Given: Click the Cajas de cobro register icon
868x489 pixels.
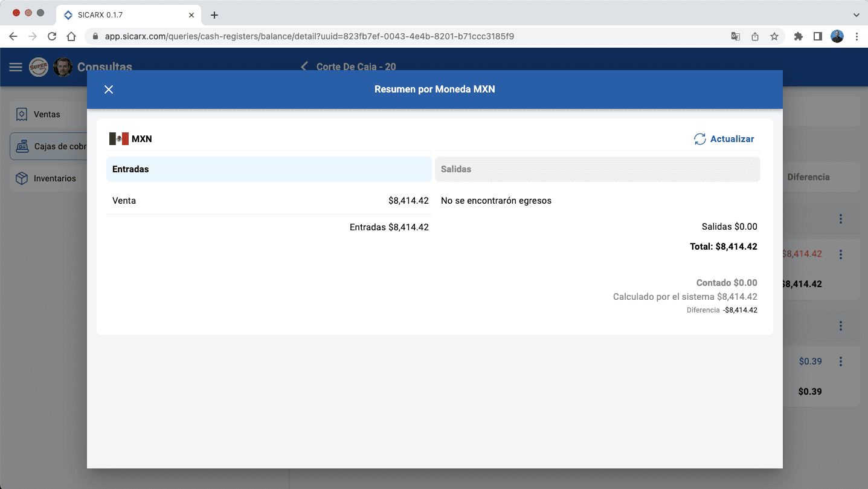Looking at the screenshot, I should [22, 146].
